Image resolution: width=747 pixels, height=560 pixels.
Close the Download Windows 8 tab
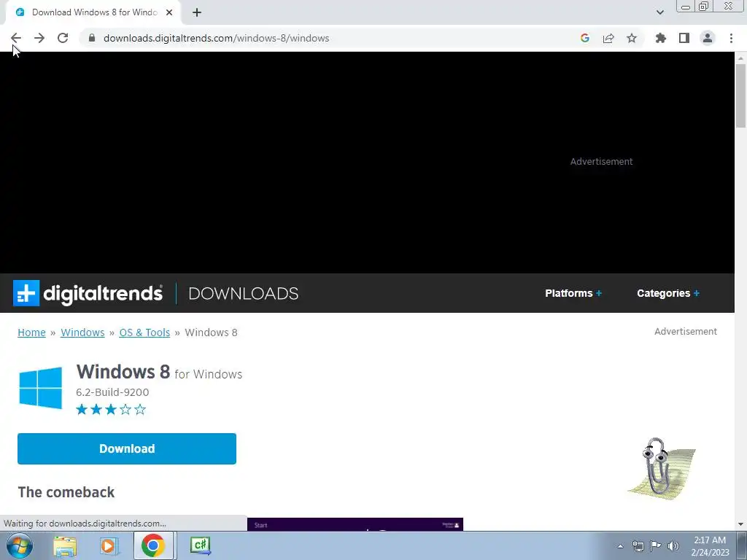coord(169,12)
